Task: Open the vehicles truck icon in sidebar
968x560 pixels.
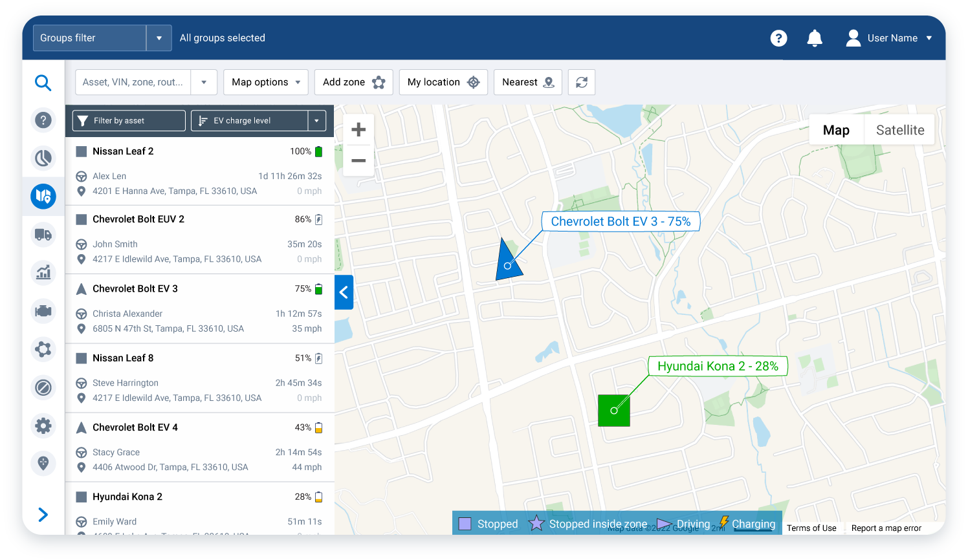Action: click(x=43, y=235)
